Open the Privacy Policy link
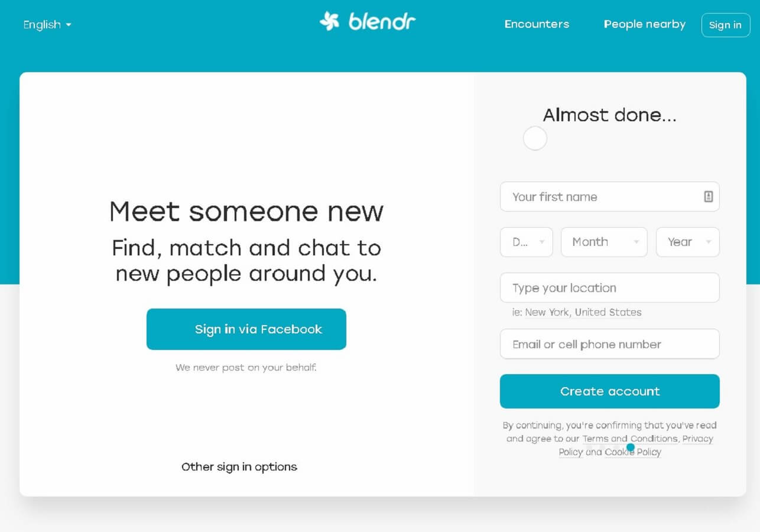This screenshot has height=532, width=760. [697, 439]
